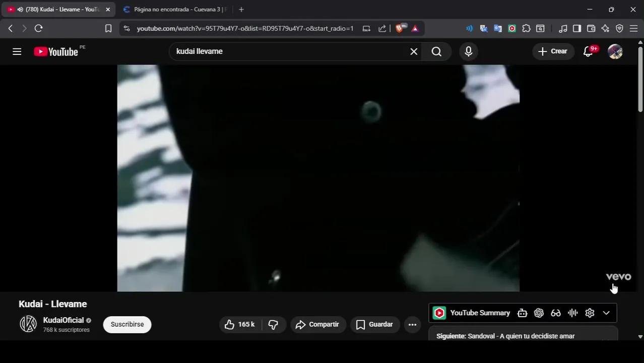Open the KudaiOficial channel avatar

point(28,324)
